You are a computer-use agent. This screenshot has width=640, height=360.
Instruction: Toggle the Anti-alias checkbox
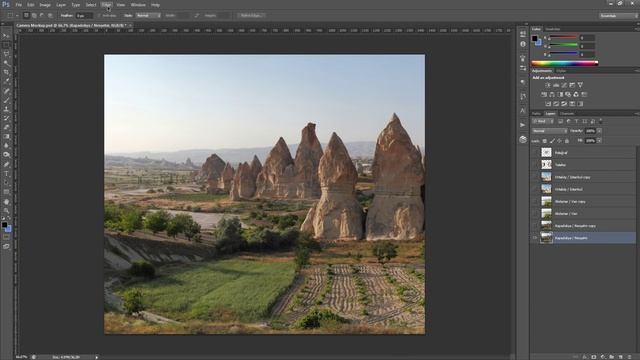99,16
